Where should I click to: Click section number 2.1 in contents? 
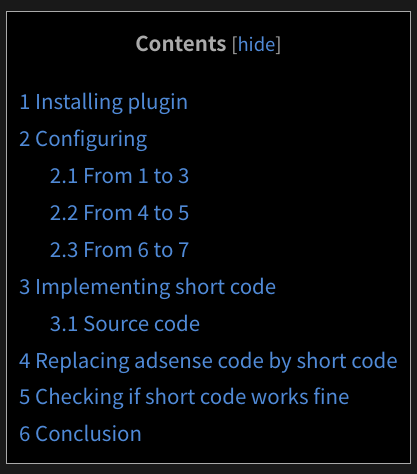[64, 176]
